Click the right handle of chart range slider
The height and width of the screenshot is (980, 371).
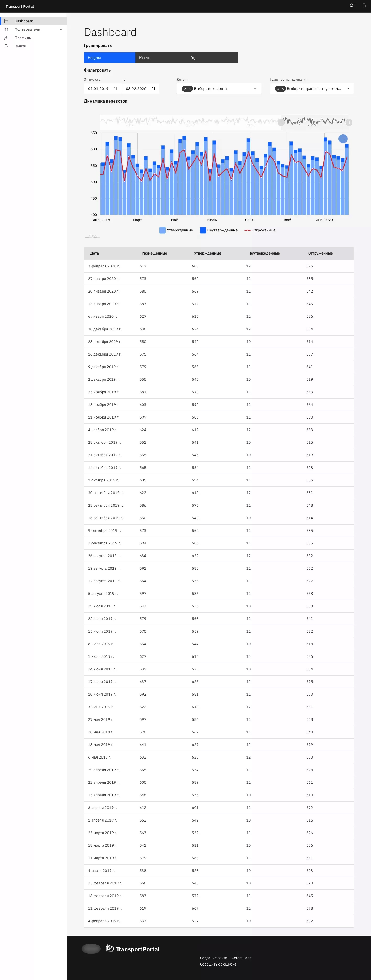[349, 123]
